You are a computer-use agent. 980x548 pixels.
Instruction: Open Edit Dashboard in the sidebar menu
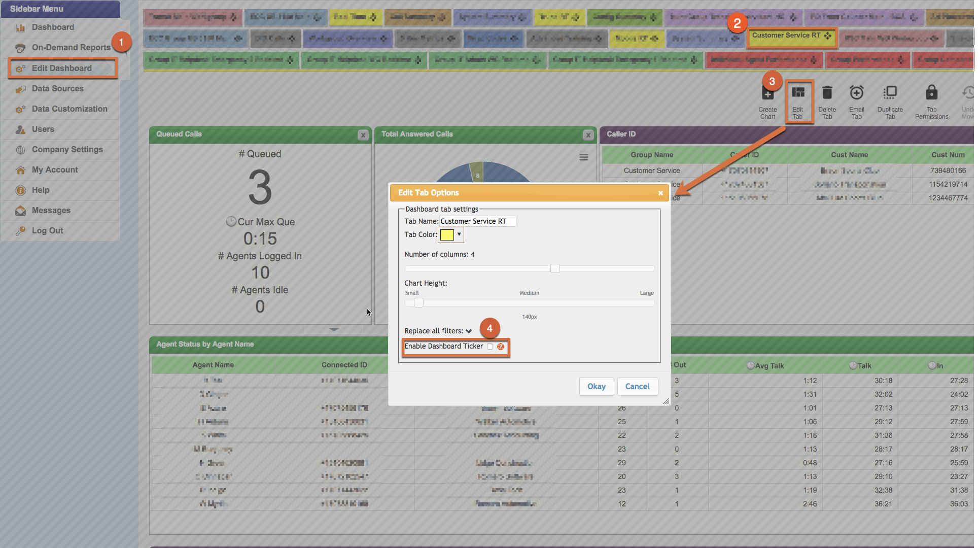pos(62,68)
